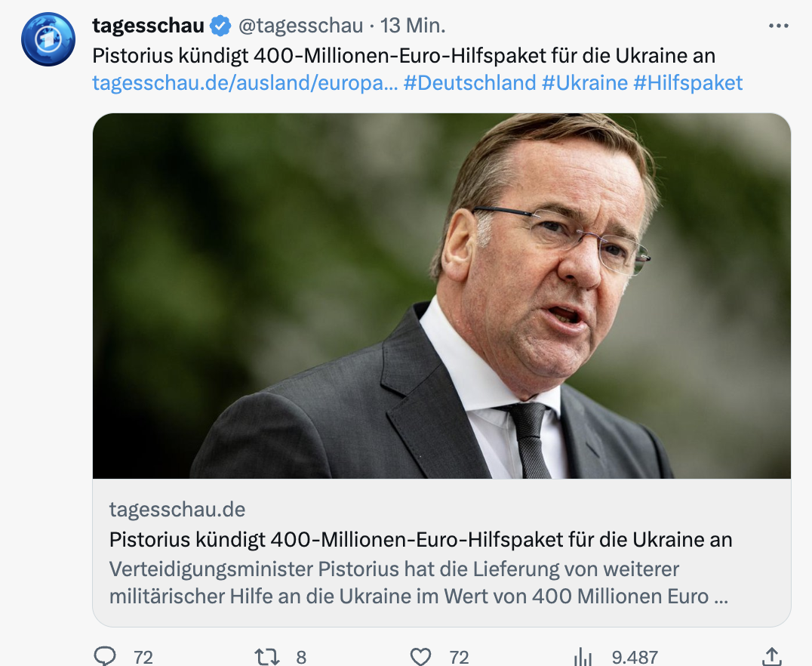Screen dimensions: 812x666
Task: Open the three-dot more options menu
Action: (x=778, y=26)
